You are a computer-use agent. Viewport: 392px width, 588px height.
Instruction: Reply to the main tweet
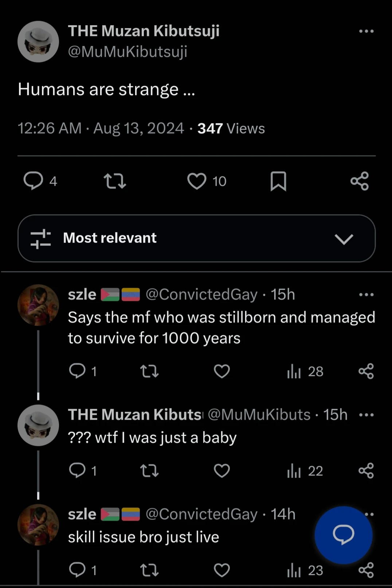point(34,181)
